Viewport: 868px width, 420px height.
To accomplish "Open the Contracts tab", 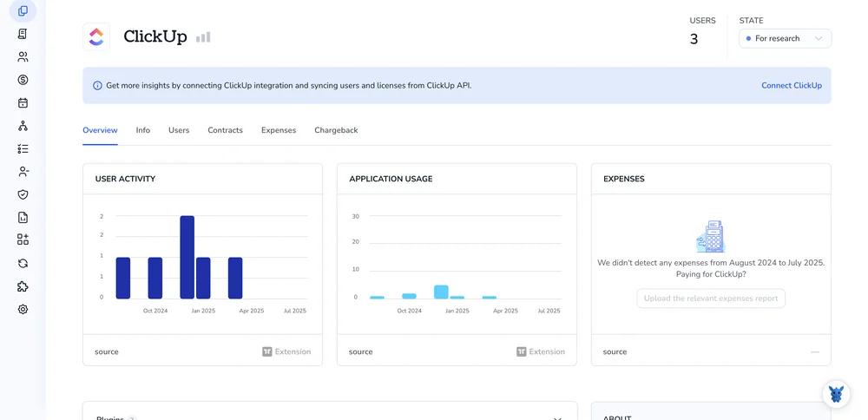I will (x=226, y=130).
